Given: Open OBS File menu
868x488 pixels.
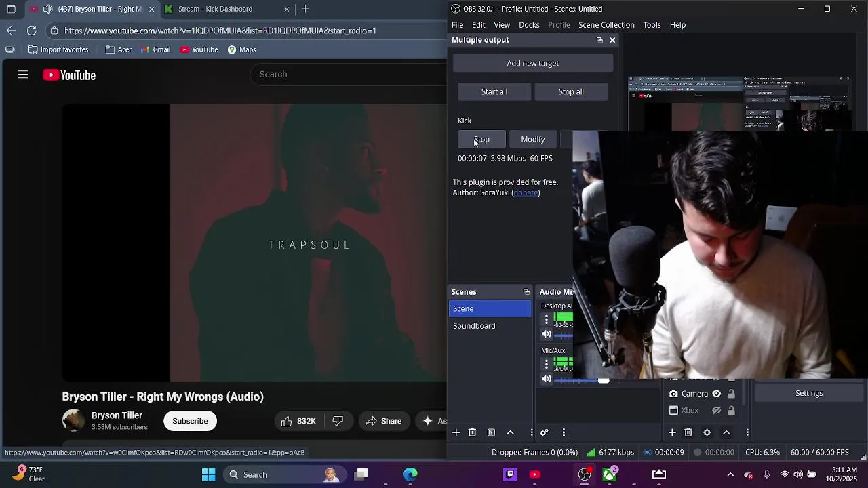Looking at the screenshot, I should pyautogui.click(x=458, y=25).
